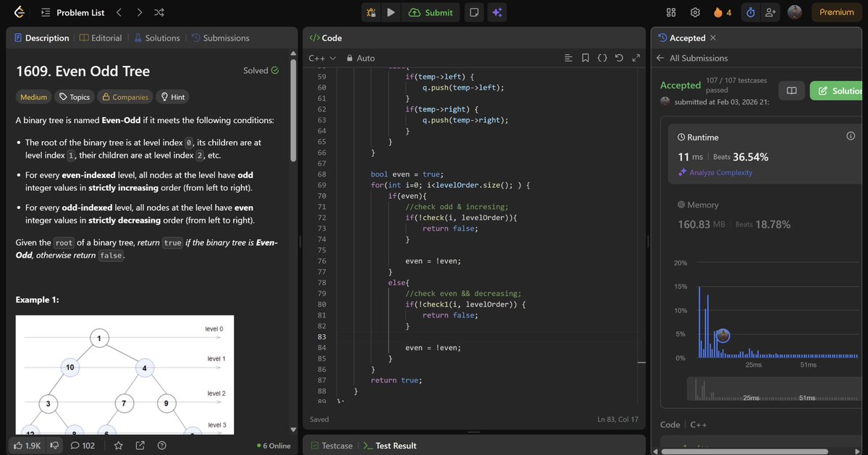Click the Example 1 tree image
Image resolution: width=868 pixels, height=455 pixels.
[125, 375]
